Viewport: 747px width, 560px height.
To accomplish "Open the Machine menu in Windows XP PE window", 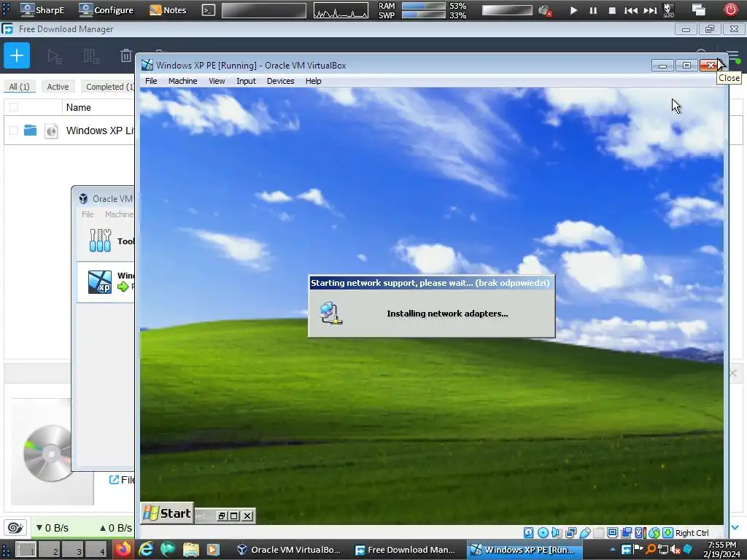I will 182,81.
